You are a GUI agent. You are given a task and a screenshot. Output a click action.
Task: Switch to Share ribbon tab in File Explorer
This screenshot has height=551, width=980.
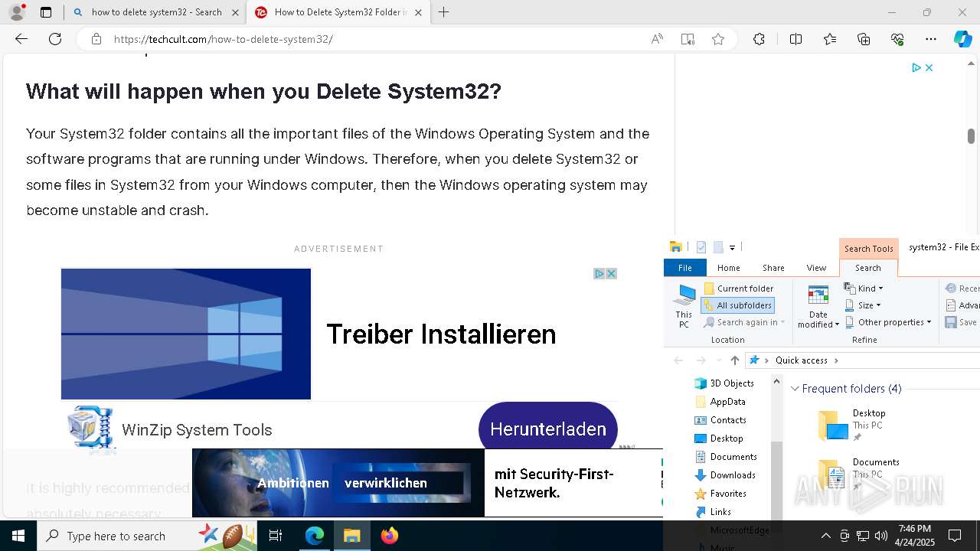coord(773,268)
